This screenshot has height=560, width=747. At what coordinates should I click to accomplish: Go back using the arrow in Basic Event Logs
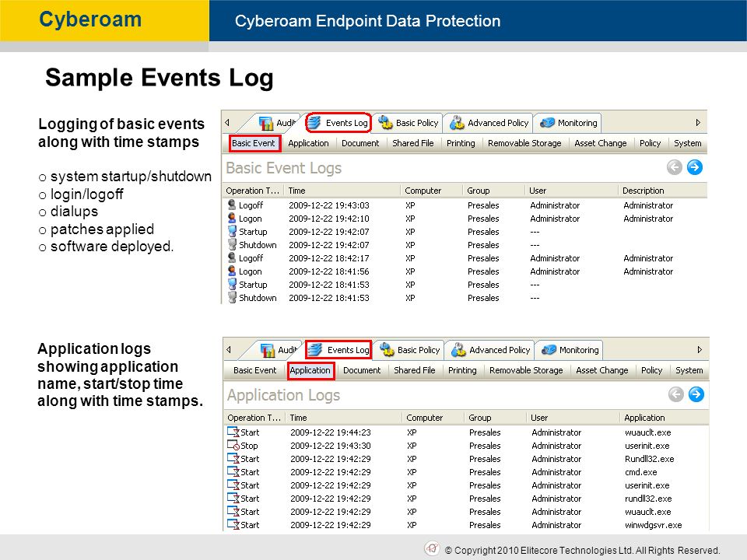pos(675,167)
